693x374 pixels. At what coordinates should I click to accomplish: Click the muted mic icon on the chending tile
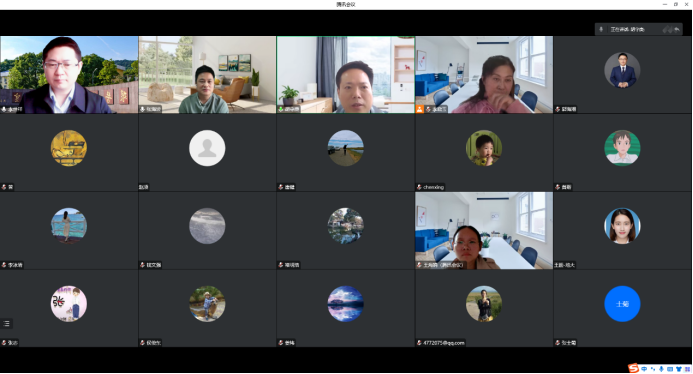click(419, 187)
